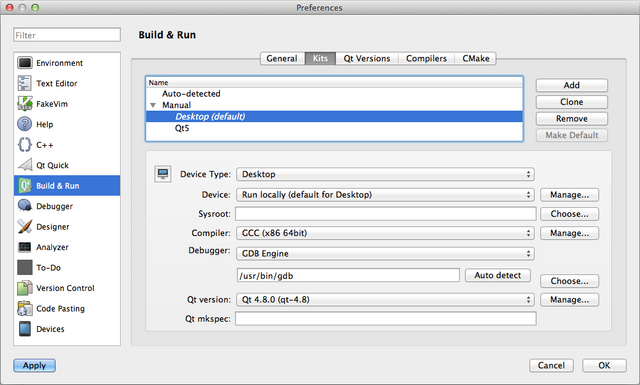Click the desktop kit icon button
The image size is (640, 385).
[x=163, y=174]
